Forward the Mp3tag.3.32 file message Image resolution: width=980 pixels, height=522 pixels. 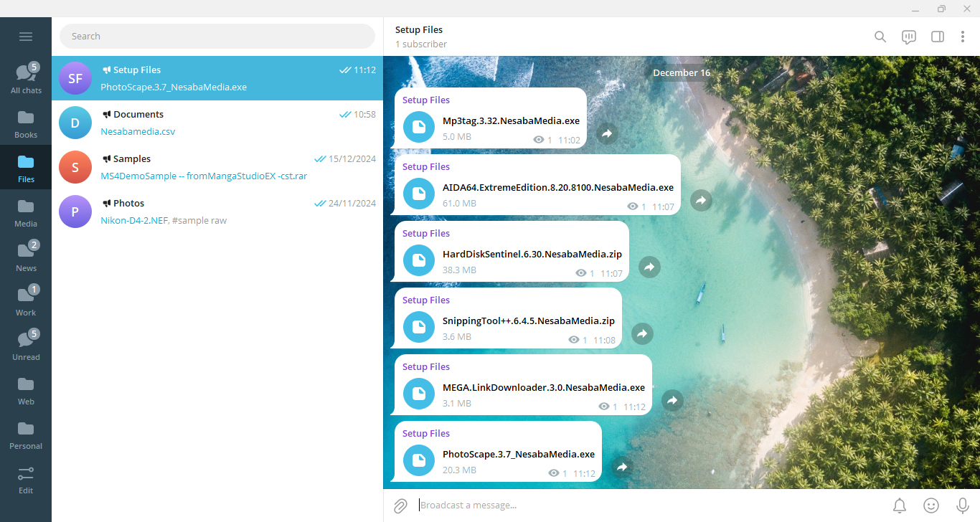607,133
